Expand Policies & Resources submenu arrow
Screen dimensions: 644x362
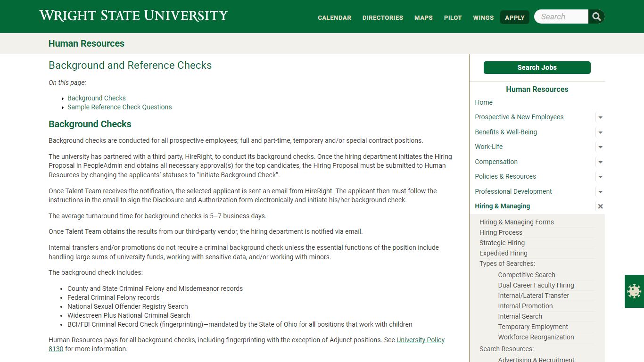600,177
